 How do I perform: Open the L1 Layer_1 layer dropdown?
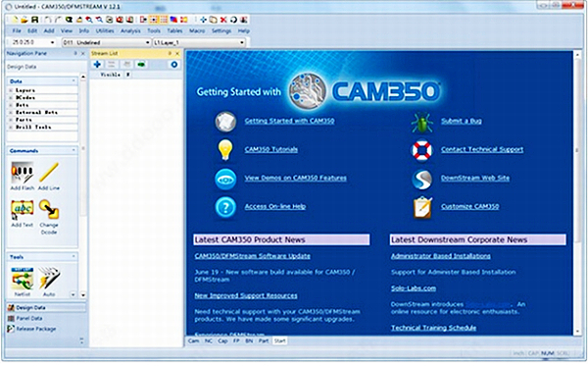pyautogui.click(x=199, y=42)
